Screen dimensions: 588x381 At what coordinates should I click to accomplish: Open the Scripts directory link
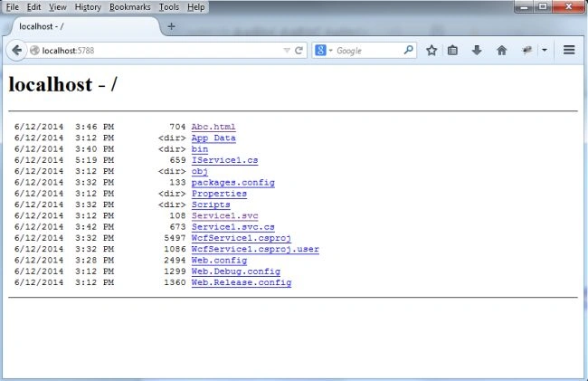point(211,205)
